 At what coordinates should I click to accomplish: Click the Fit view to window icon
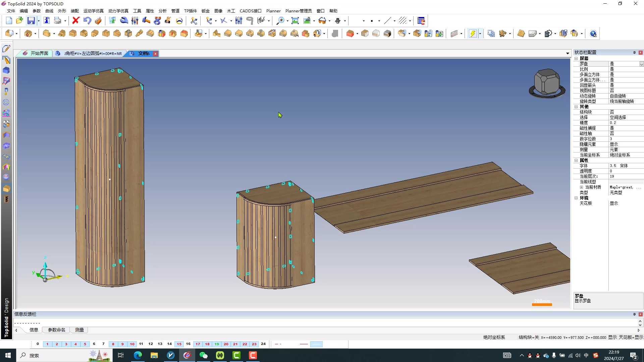coord(295,21)
